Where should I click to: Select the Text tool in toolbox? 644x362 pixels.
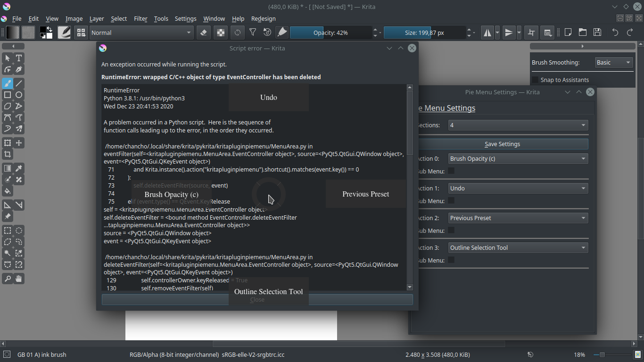[19, 58]
